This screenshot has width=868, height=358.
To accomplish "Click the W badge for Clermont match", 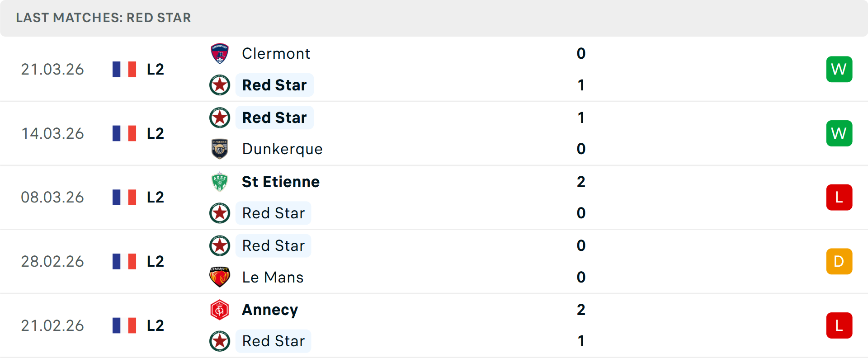I will click(839, 69).
